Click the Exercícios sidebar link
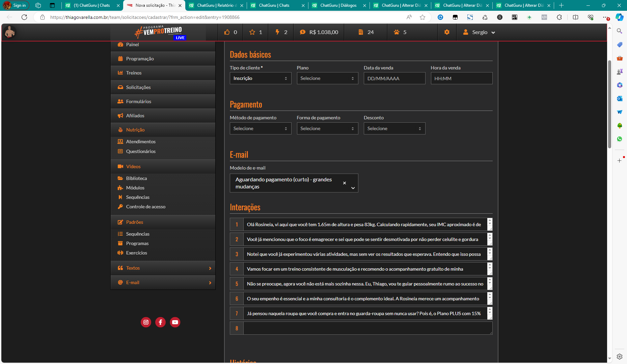The height and width of the screenshot is (364, 627). 137,253
